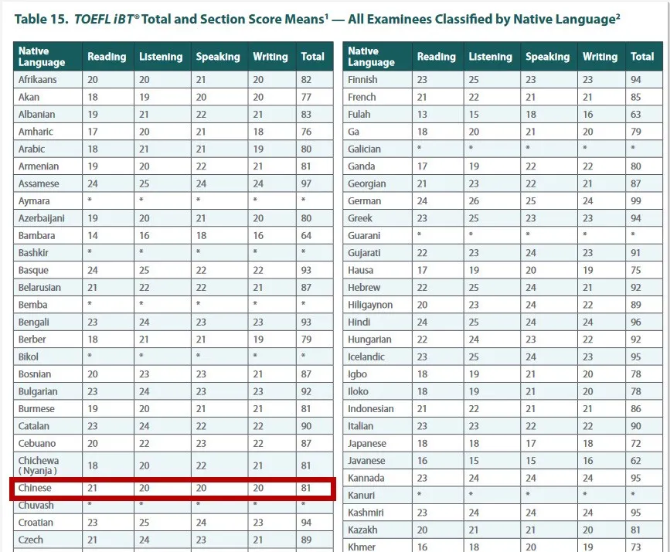Click the Fulah language cell
This screenshot has height=558, width=670.
(378, 115)
